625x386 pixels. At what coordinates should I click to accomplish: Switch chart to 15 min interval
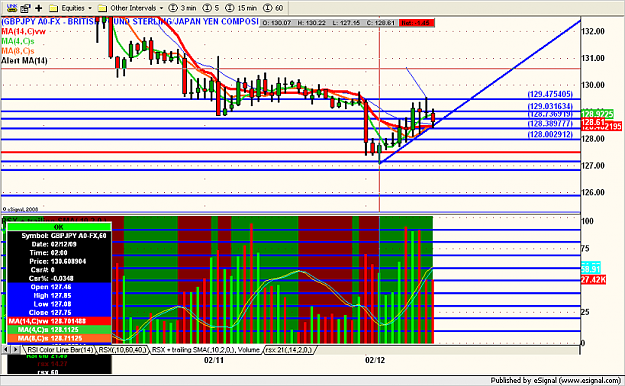241,8
